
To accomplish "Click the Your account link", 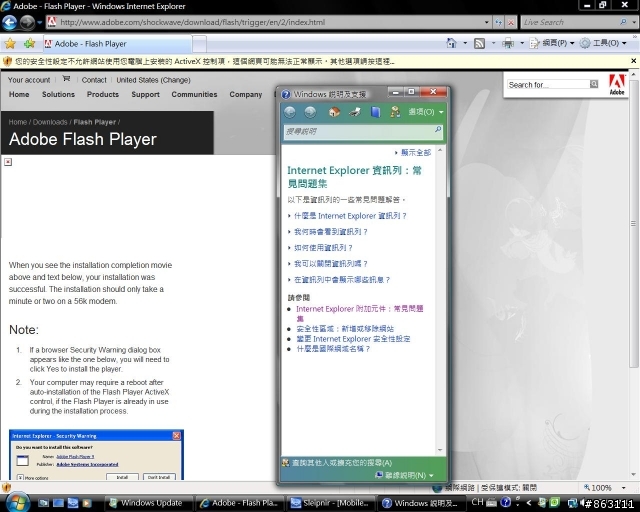I will [x=29, y=80].
